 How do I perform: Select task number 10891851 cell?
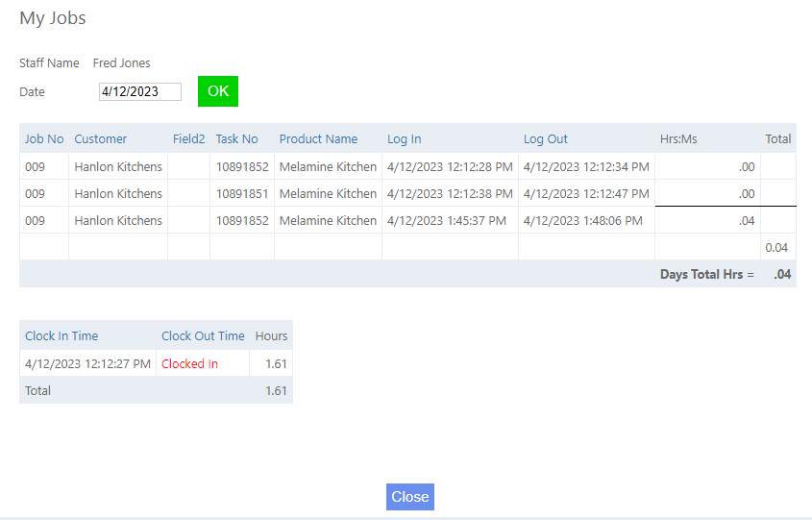point(242,194)
